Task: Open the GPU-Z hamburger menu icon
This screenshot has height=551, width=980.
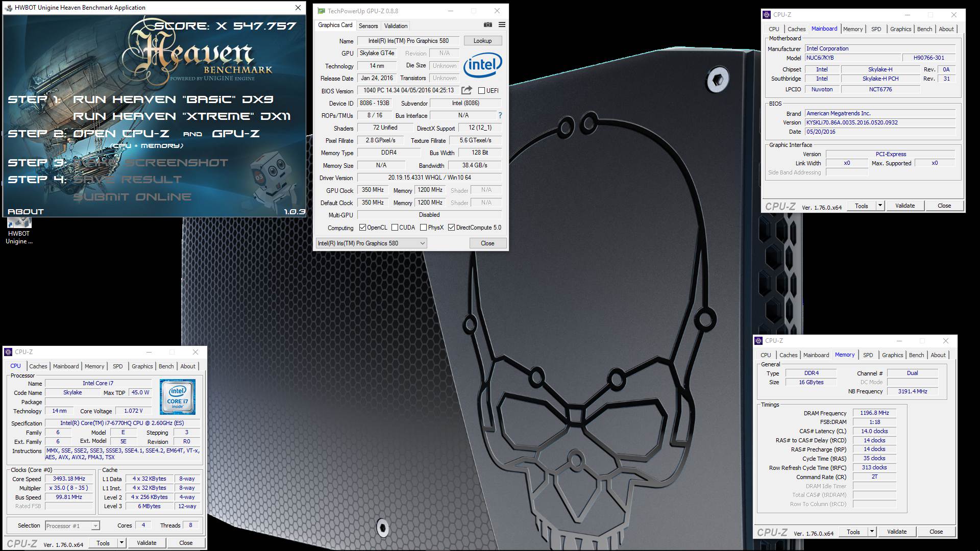Action: [x=502, y=24]
